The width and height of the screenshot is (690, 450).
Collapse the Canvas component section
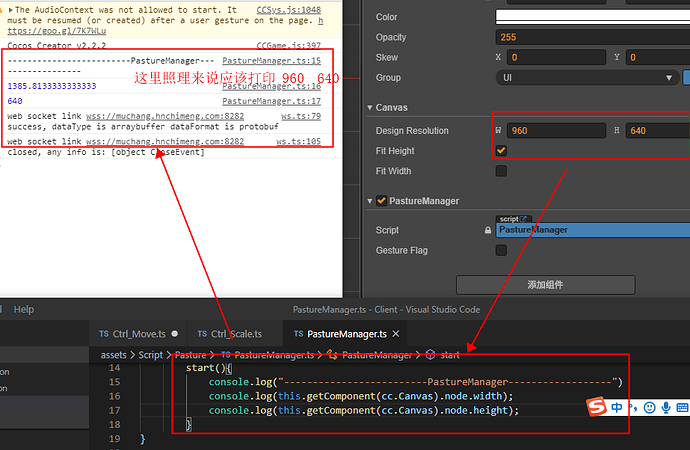(370, 107)
